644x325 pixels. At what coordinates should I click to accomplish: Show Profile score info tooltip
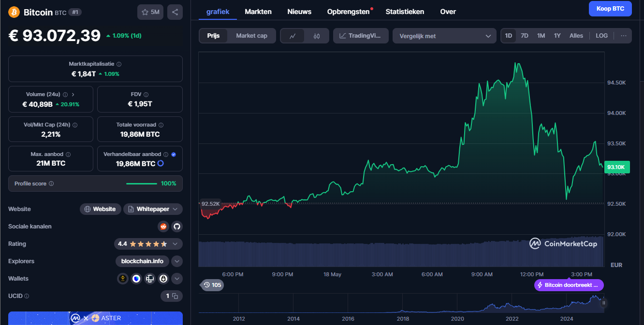[51, 184]
